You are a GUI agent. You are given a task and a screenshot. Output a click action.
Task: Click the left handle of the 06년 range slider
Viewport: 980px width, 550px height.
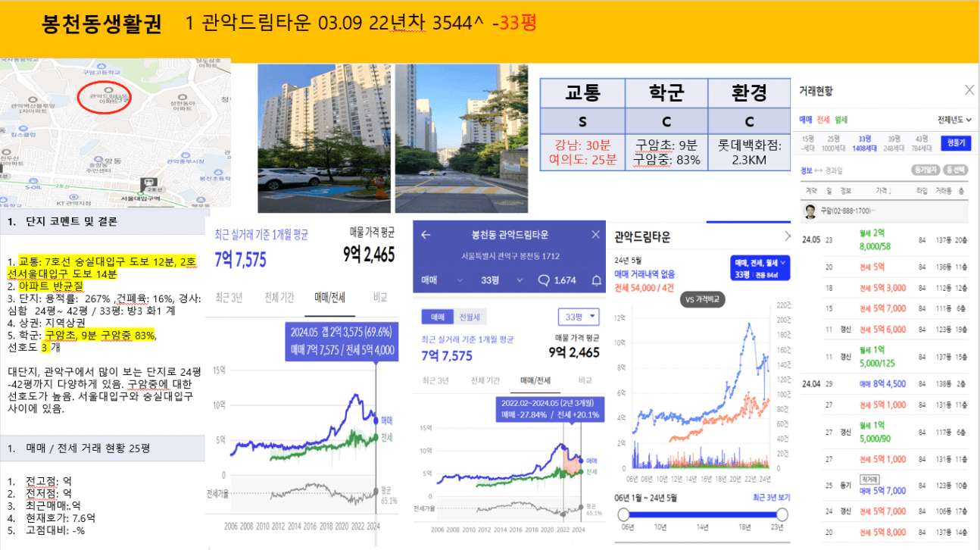[623, 514]
